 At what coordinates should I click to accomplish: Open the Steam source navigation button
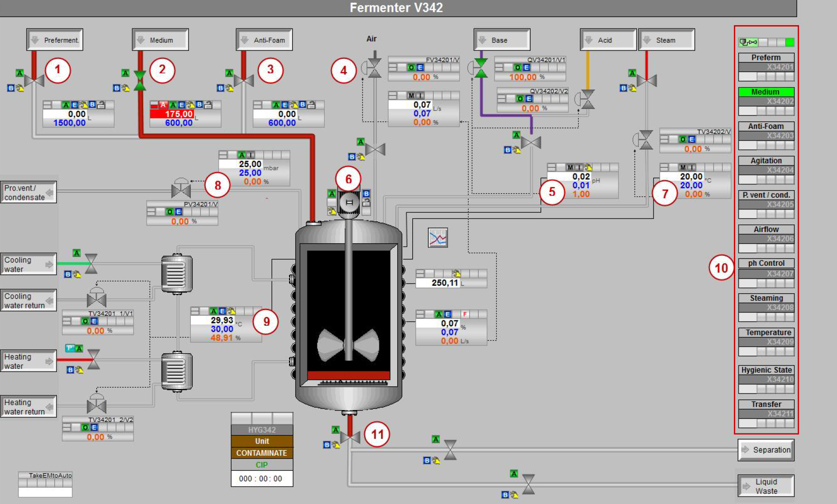point(666,40)
